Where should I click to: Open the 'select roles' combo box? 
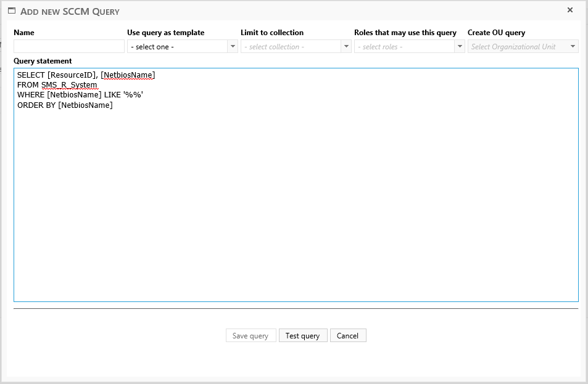(x=409, y=46)
